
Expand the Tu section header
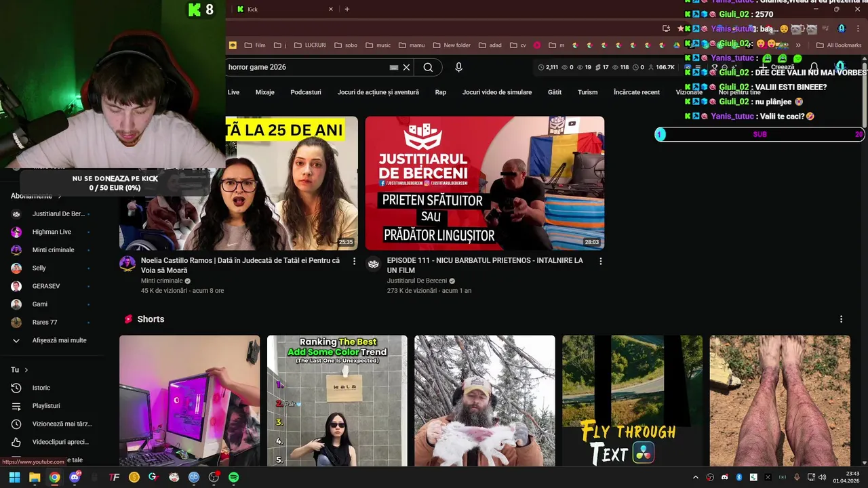point(19,370)
